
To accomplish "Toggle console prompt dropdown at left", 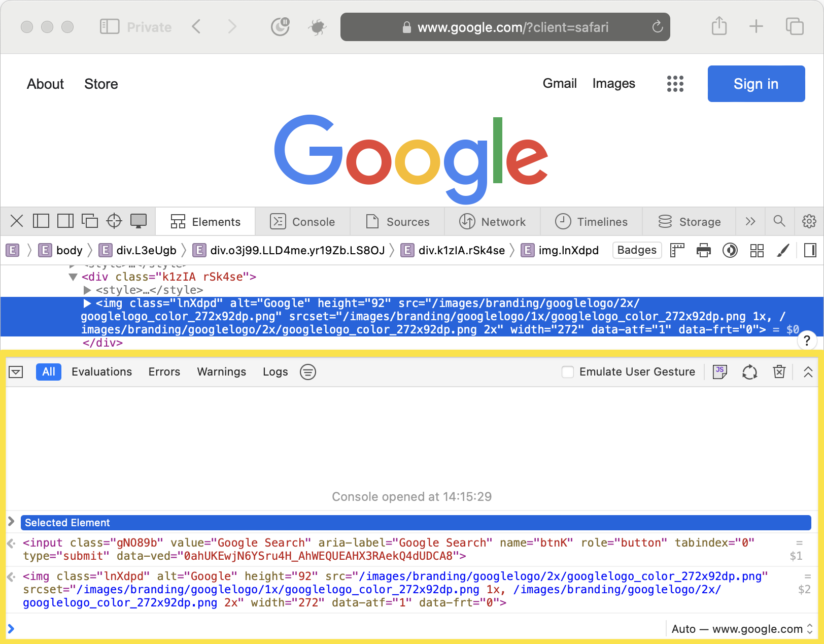I will (16, 372).
